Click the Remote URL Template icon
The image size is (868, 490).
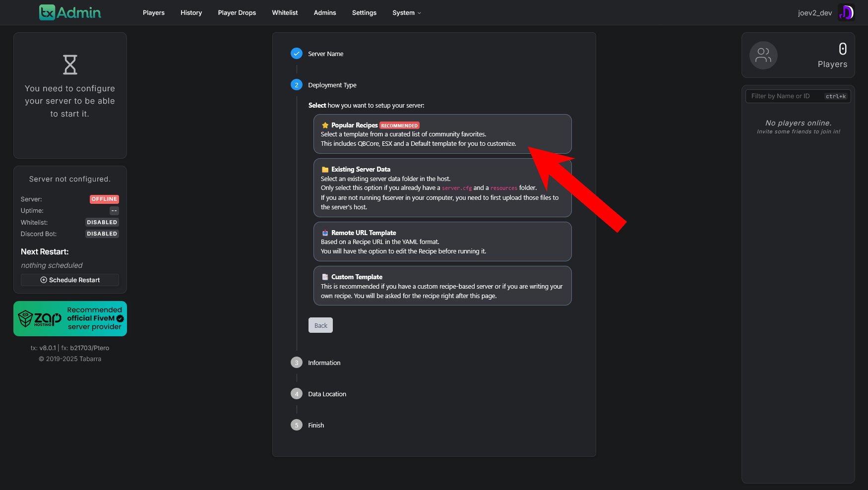[325, 233]
